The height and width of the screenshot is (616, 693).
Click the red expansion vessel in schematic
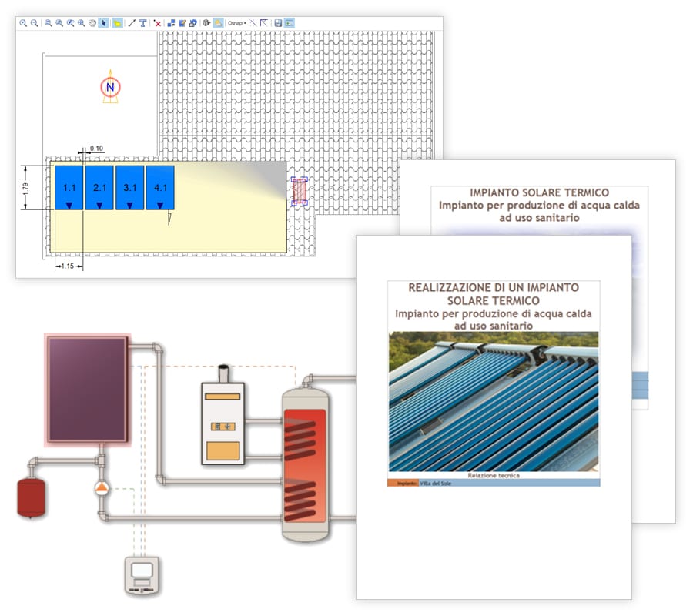click(x=31, y=498)
